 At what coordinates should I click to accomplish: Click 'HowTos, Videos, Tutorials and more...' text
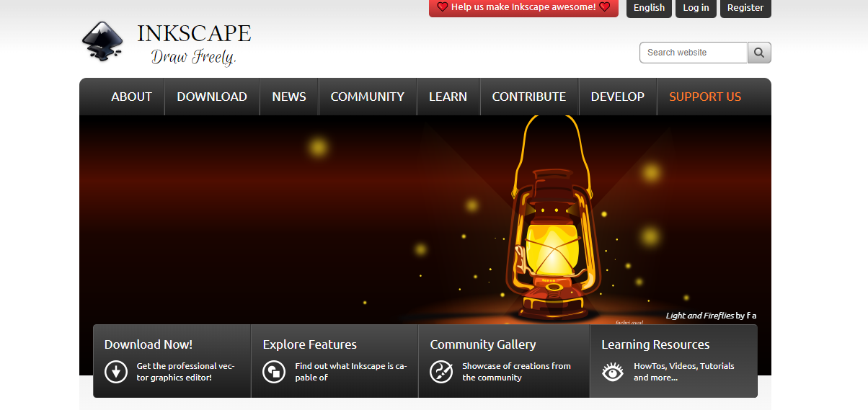point(684,372)
